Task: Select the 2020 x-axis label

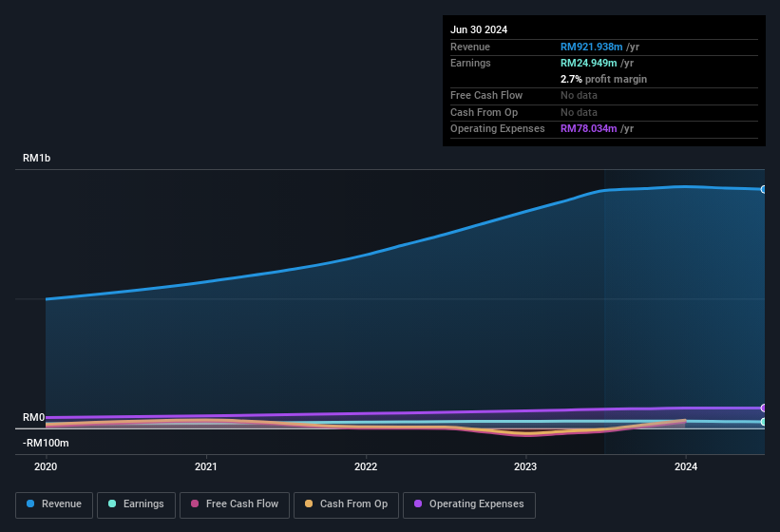Action: pos(46,466)
